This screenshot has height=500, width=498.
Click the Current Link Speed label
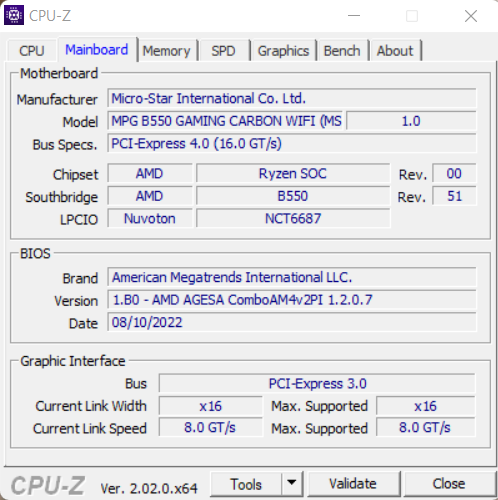90,429
